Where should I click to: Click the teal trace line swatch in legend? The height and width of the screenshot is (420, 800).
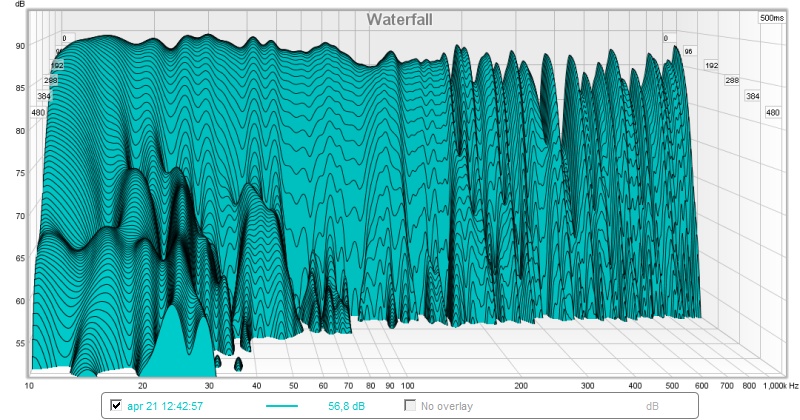pos(282,406)
